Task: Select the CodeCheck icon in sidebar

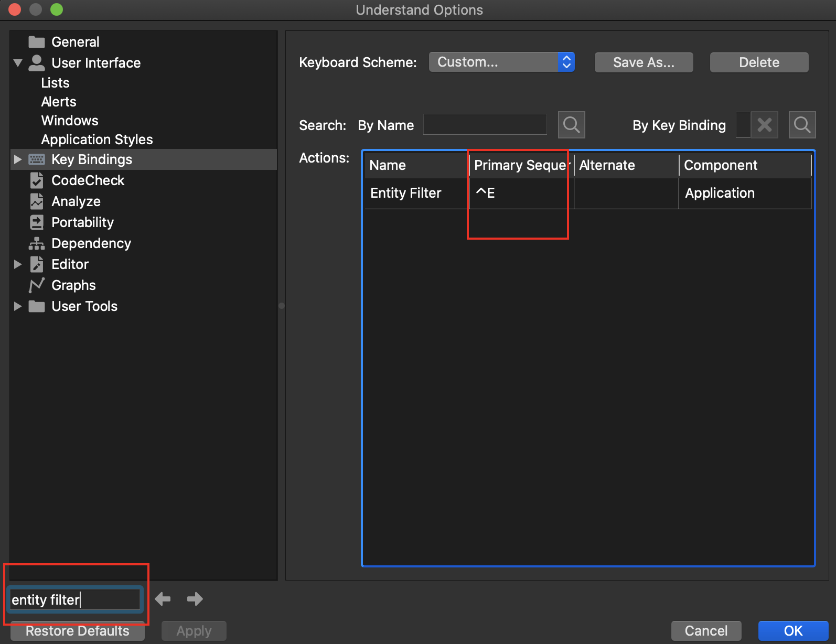Action: tap(37, 180)
